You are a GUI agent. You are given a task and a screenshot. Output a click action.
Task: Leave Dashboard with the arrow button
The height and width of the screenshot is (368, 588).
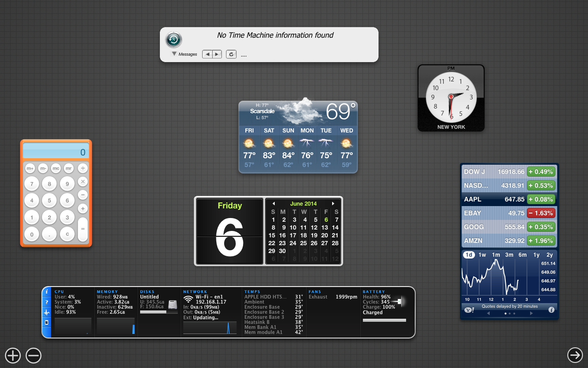point(575,355)
